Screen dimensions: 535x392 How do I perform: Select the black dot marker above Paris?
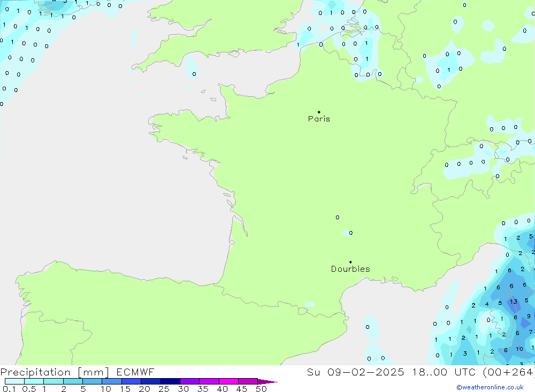pyautogui.click(x=319, y=112)
